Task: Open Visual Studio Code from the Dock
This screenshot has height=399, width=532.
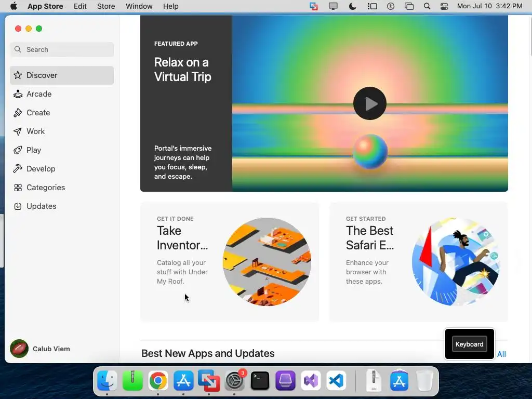Action: (x=336, y=381)
